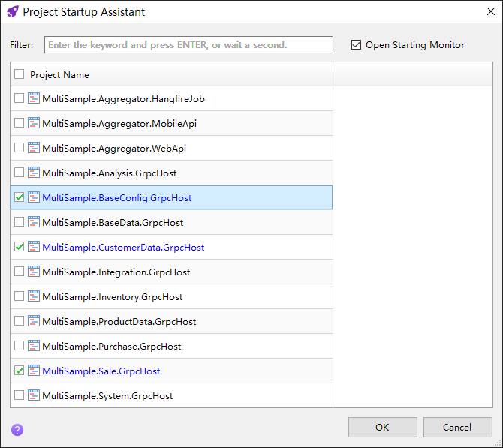Check the MultiSample.Analysis.GrpcHost checkbox
The width and height of the screenshot is (503, 448).
pyautogui.click(x=20, y=173)
